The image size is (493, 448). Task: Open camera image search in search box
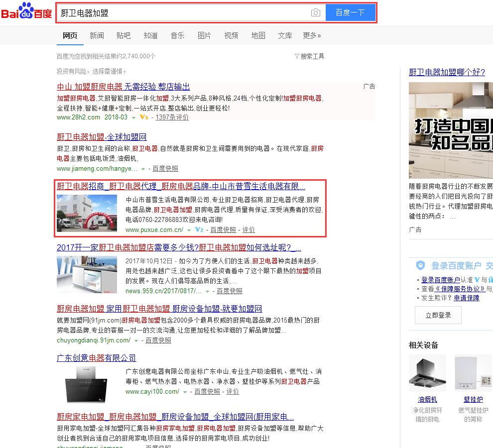pyautogui.click(x=315, y=13)
